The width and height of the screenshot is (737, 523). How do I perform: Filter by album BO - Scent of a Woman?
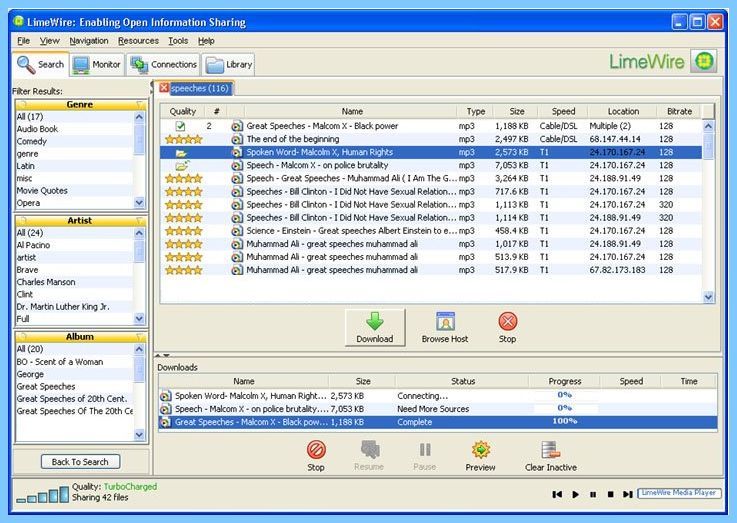[75, 362]
